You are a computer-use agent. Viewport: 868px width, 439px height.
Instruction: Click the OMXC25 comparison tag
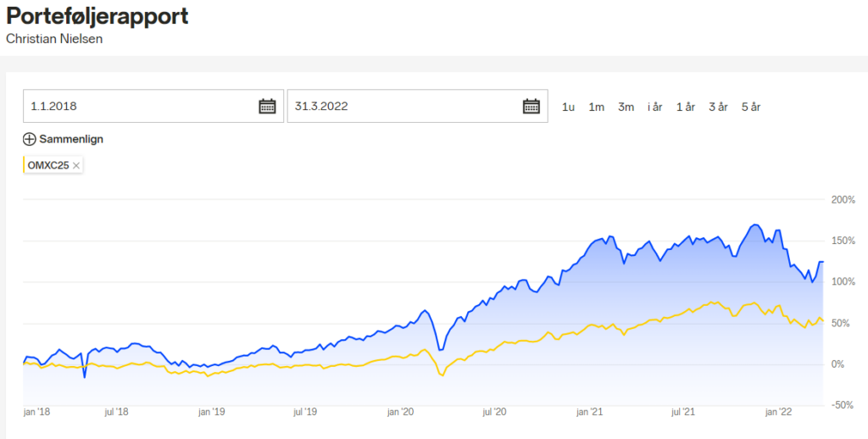coord(51,165)
